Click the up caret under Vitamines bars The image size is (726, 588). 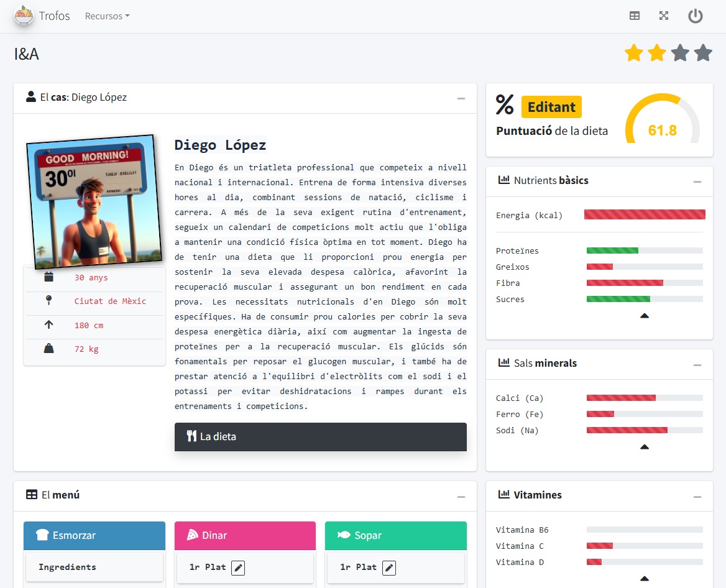click(644, 578)
